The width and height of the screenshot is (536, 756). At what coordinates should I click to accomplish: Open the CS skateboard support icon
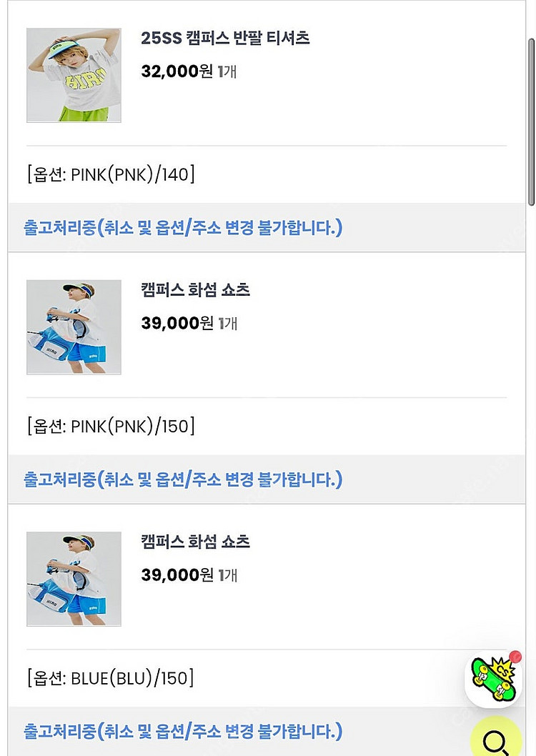(492, 680)
